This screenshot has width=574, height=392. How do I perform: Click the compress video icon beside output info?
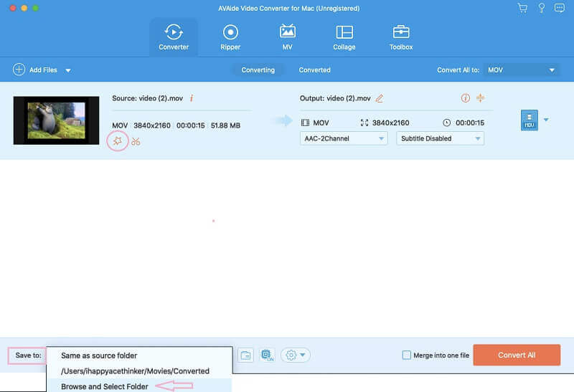(481, 98)
